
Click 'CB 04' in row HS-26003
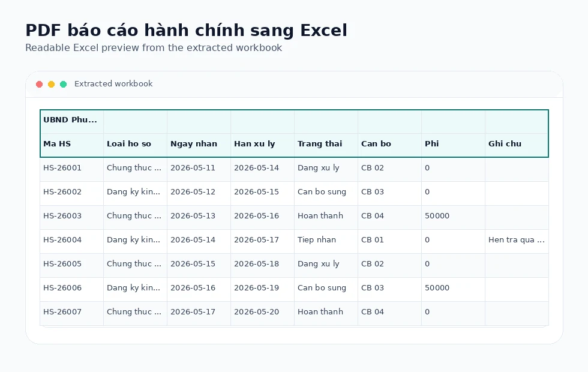click(x=389, y=217)
